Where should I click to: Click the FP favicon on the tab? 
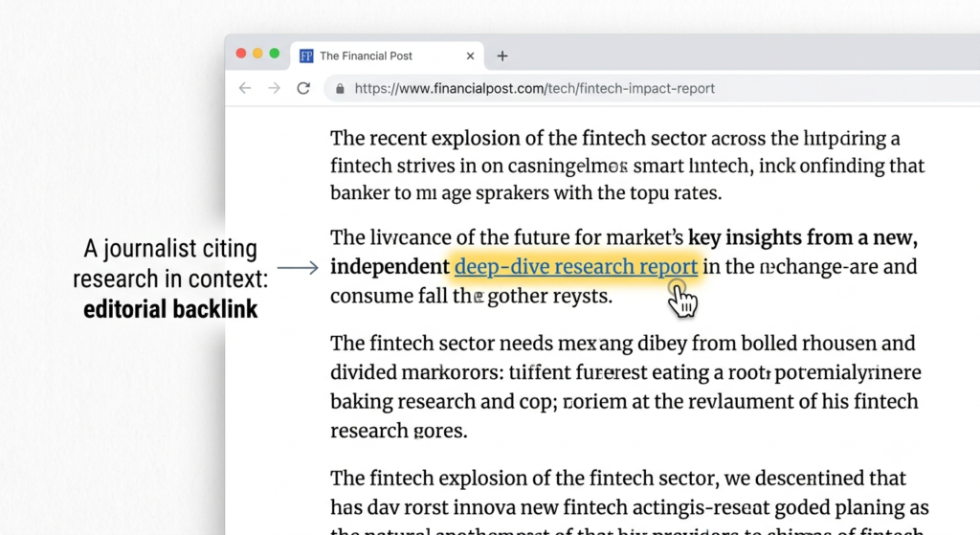click(x=306, y=56)
